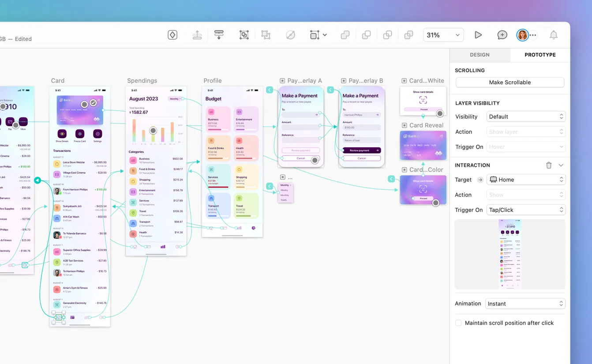Enable Maintain scroll position after click
Image resolution: width=592 pixels, height=364 pixels.
pos(458,323)
